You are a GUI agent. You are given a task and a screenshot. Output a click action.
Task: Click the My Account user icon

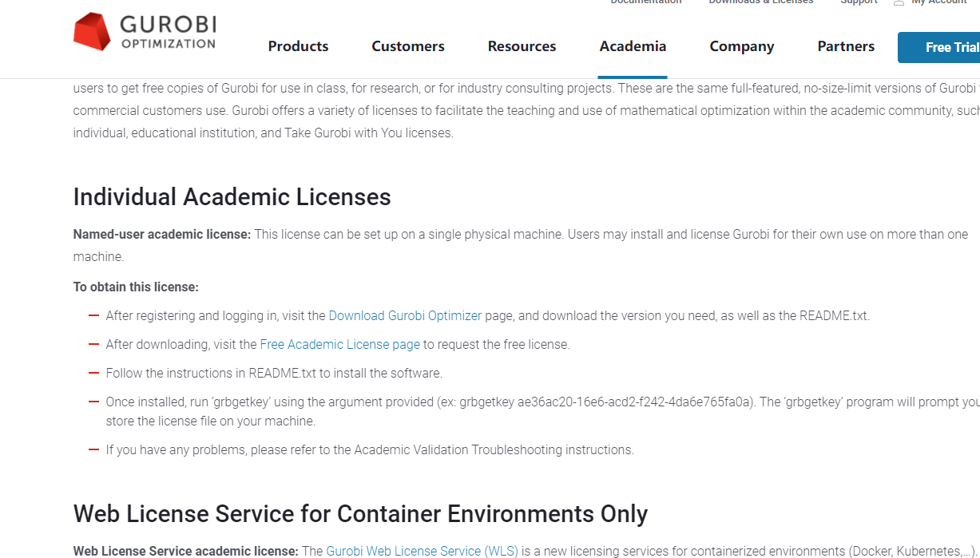(899, 2)
